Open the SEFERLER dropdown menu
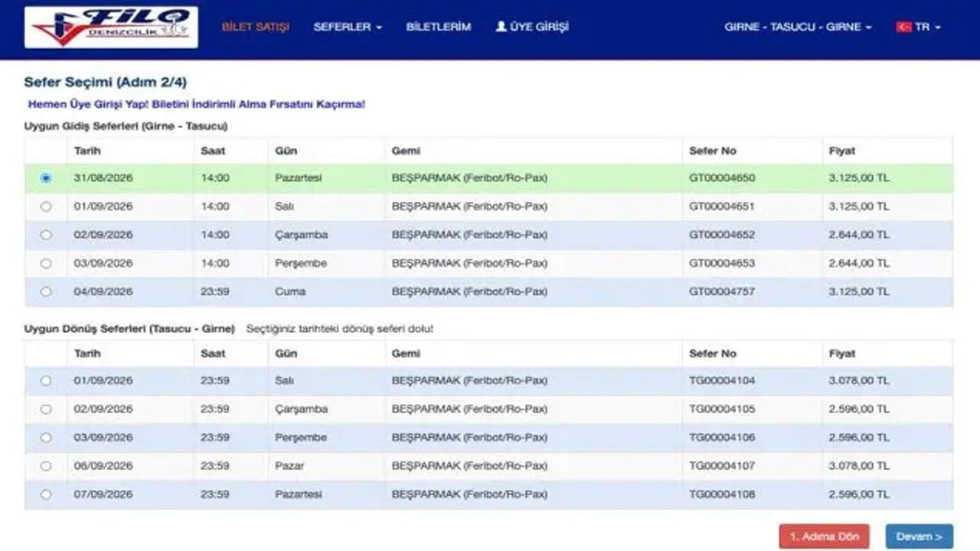Viewport: 980px width, 551px height. [x=348, y=27]
